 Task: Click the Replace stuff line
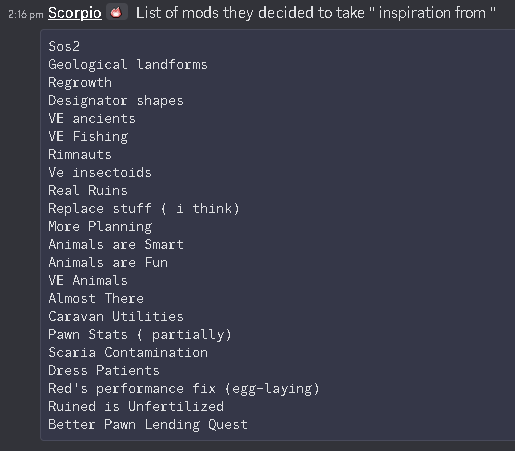[144, 208]
